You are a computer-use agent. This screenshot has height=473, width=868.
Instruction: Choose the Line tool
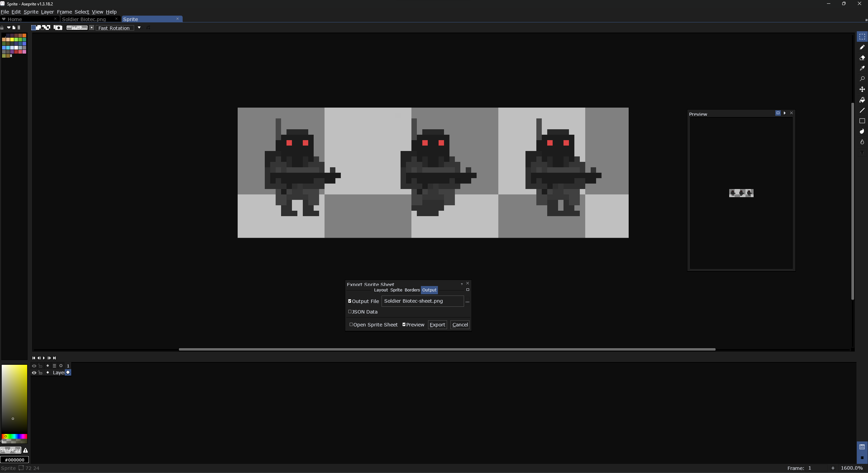[862, 110]
